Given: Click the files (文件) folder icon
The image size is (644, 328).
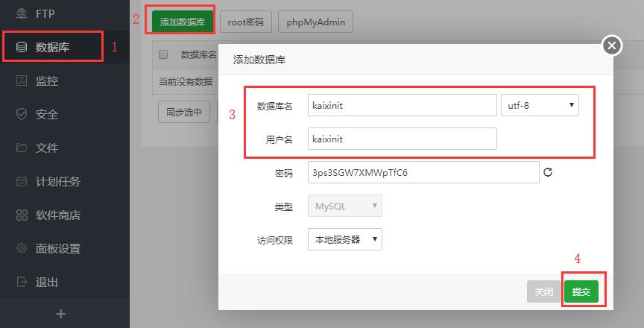Looking at the screenshot, I should pyautogui.click(x=22, y=148).
